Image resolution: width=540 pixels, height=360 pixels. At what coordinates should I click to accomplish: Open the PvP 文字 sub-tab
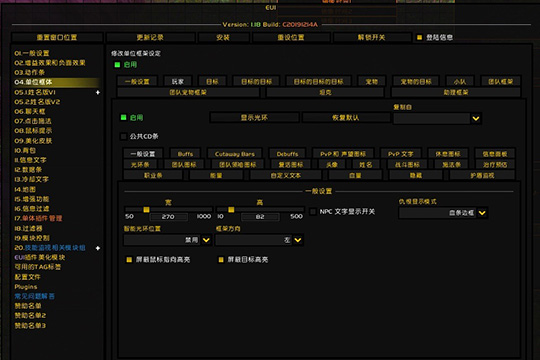click(400, 154)
